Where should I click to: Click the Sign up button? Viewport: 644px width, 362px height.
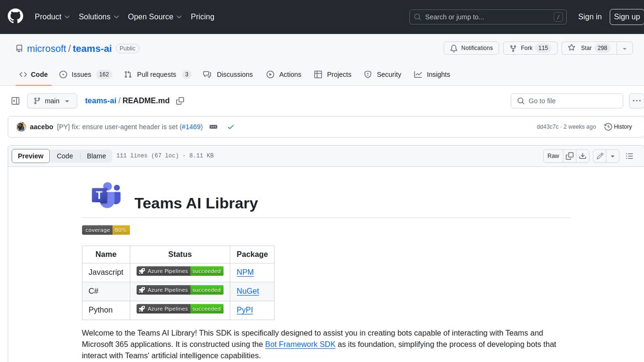(x=626, y=17)
